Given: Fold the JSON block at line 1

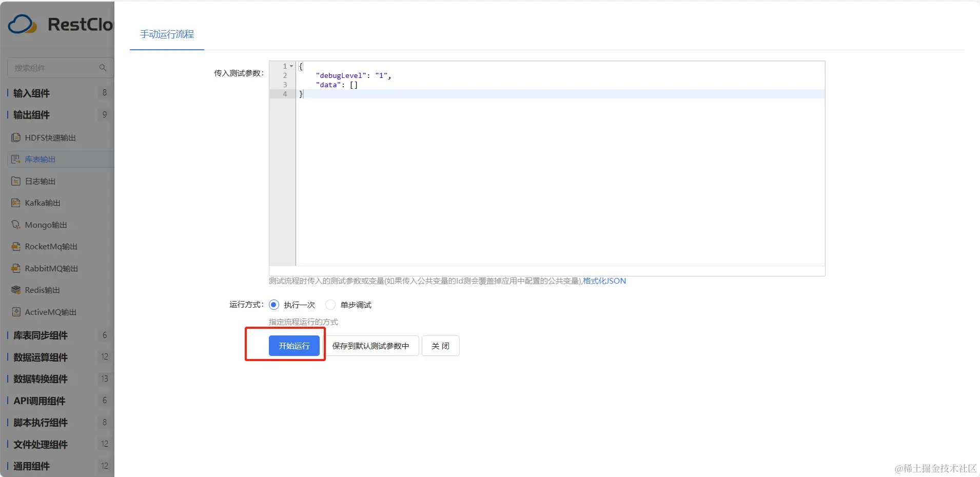Looking at the screenshot, I should (291, 66).
